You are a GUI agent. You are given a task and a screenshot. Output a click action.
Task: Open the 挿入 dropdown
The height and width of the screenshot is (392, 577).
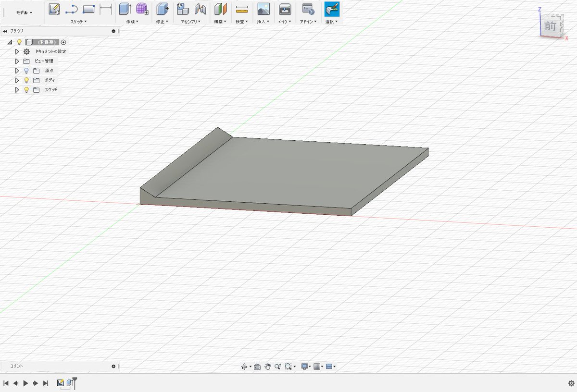pos(263,22)
